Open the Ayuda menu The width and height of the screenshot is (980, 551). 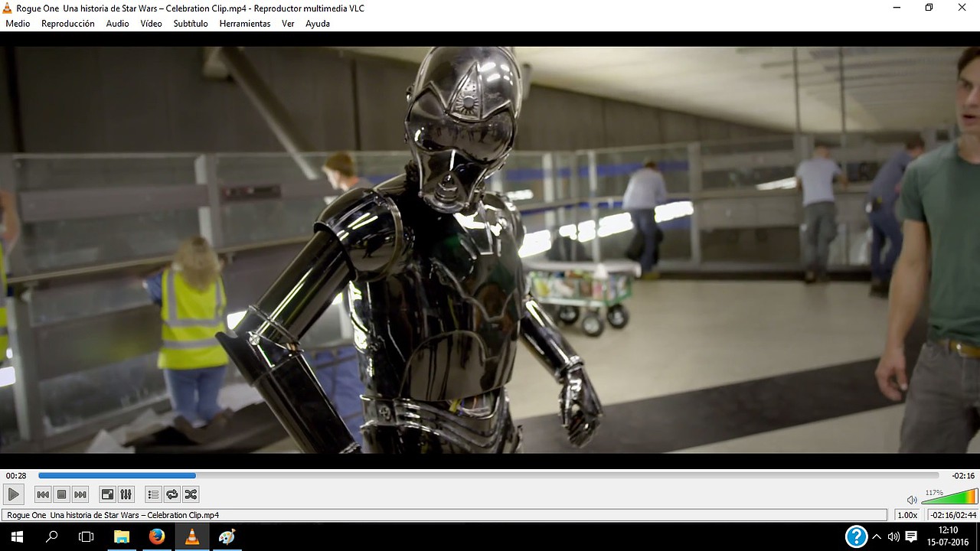[318, 24]
